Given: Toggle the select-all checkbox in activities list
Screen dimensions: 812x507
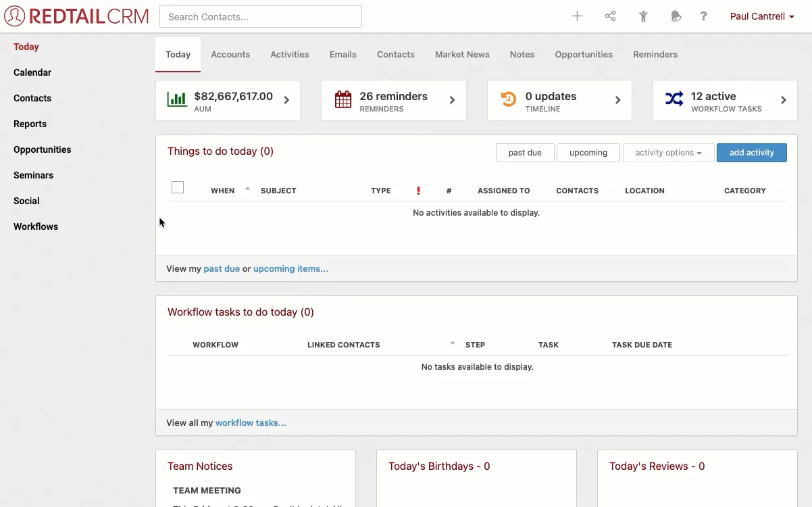Looking at the screenshot, I should [178, 187].
